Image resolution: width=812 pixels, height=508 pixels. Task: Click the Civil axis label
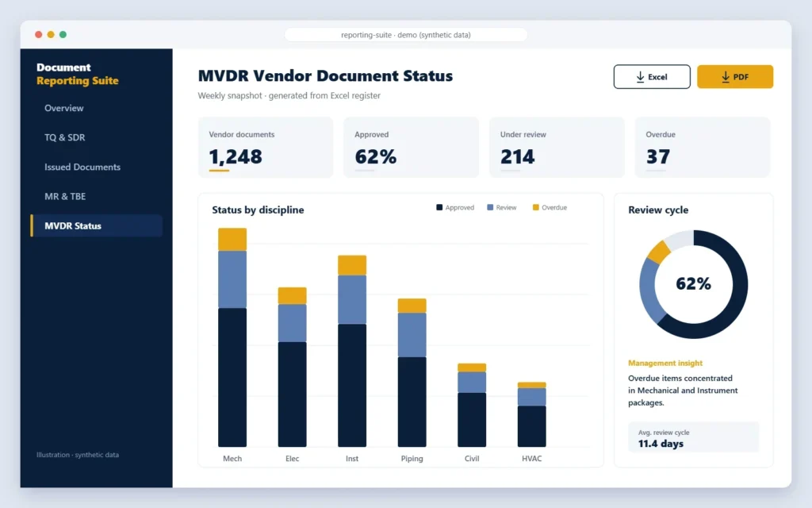click(472, 459)
